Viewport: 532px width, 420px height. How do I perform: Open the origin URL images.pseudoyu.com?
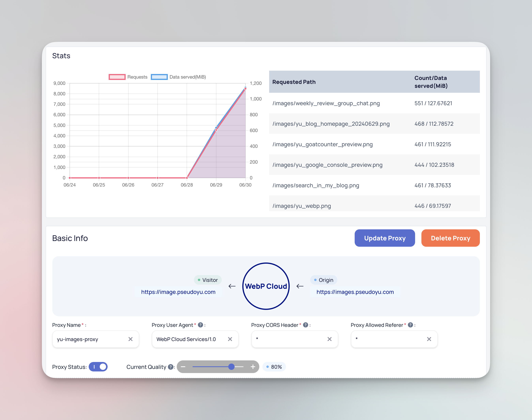coord(355,292)
